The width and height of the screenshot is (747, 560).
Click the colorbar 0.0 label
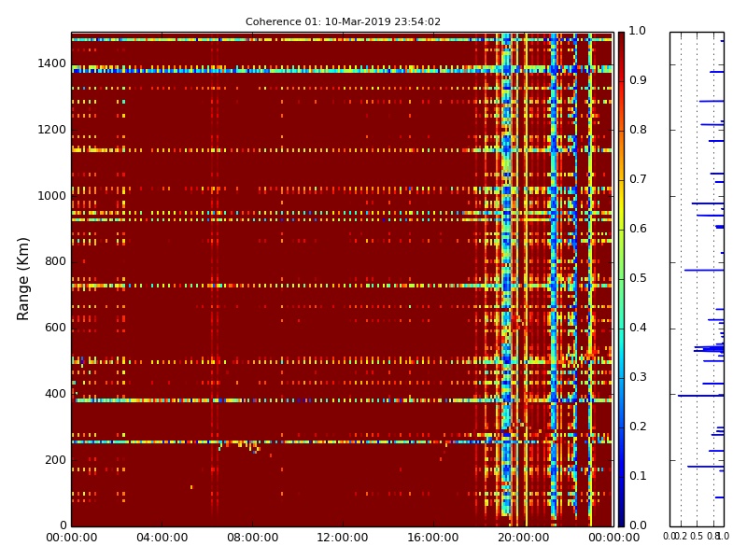638,525
